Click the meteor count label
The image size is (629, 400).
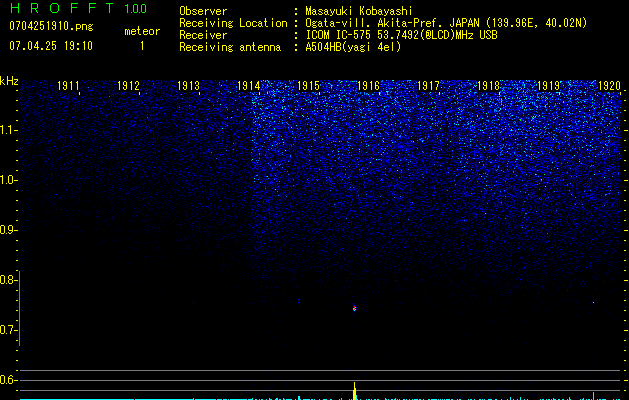pos(142,31)
